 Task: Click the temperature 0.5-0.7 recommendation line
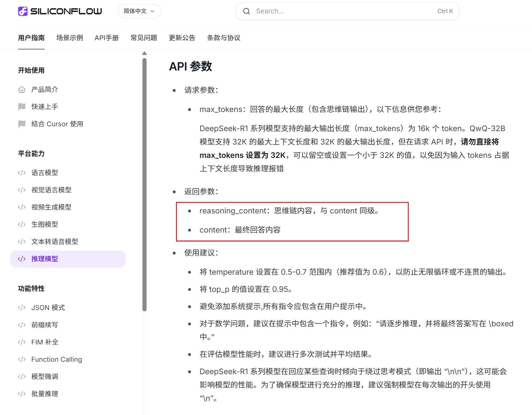coord(353,272)
